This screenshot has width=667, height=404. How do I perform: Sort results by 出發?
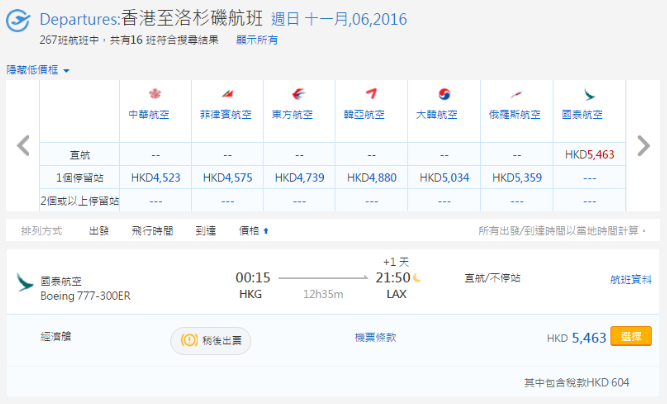[99, 231]
